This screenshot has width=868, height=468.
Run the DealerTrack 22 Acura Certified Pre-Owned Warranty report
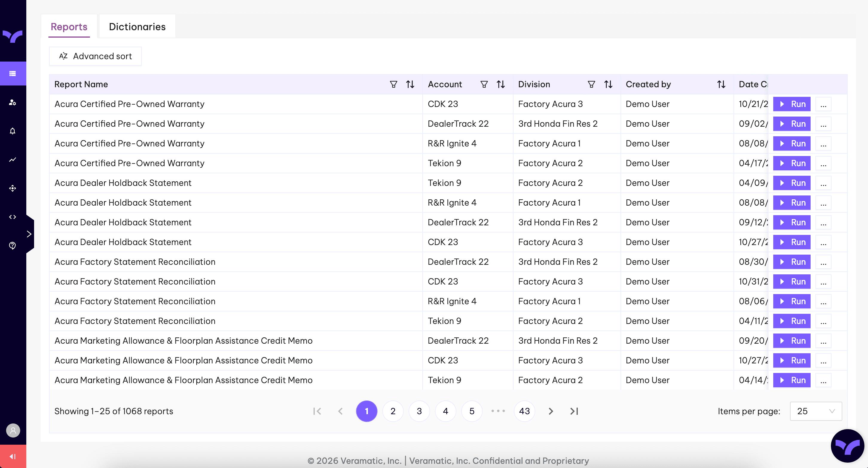click(x=791, y=124)
